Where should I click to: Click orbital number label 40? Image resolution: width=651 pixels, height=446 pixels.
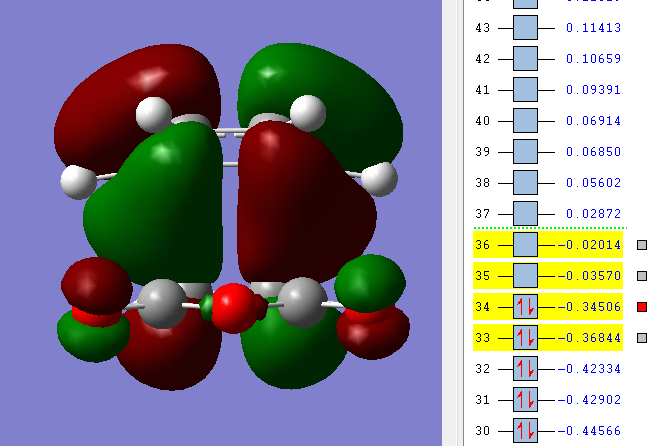point(482,121)
